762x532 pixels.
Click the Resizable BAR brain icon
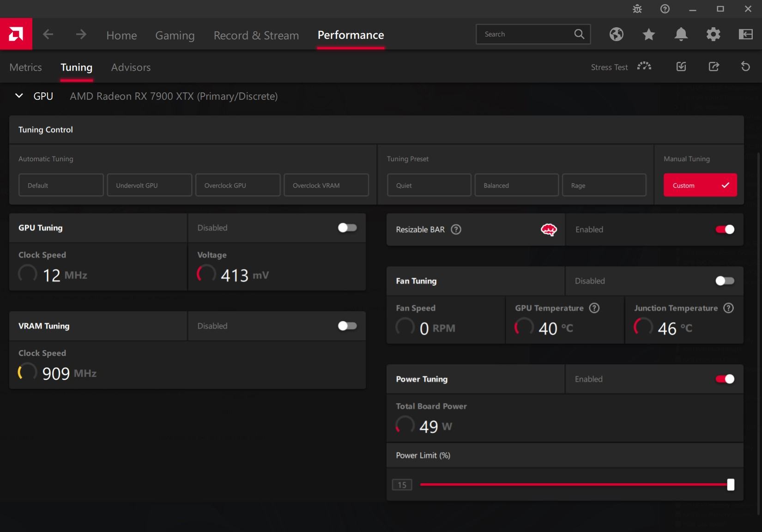point(549,230)
